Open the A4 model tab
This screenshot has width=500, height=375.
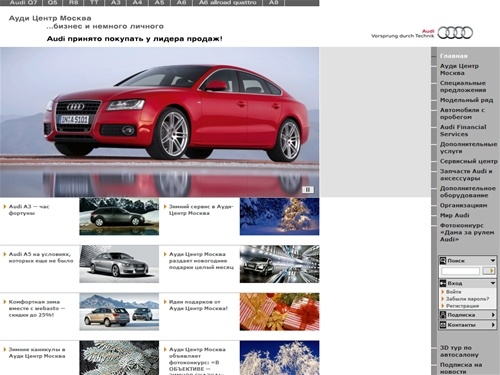pyautogui.click(x=137, y=3)
